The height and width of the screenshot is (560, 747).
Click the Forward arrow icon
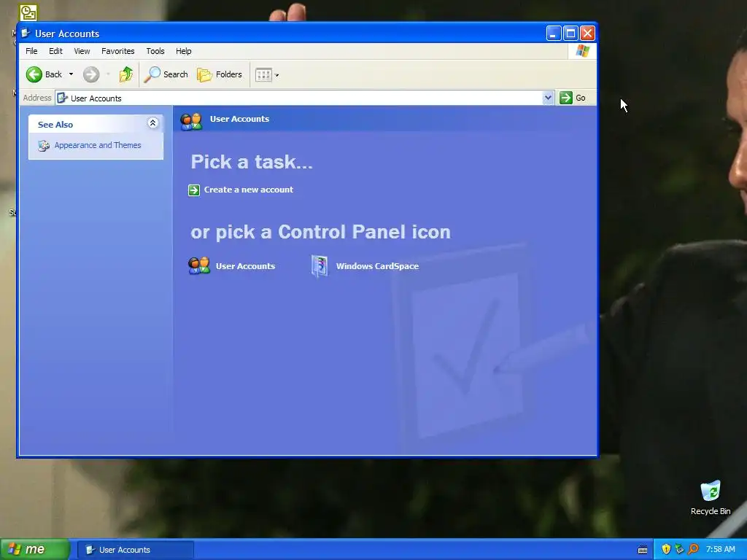(91, 74)
